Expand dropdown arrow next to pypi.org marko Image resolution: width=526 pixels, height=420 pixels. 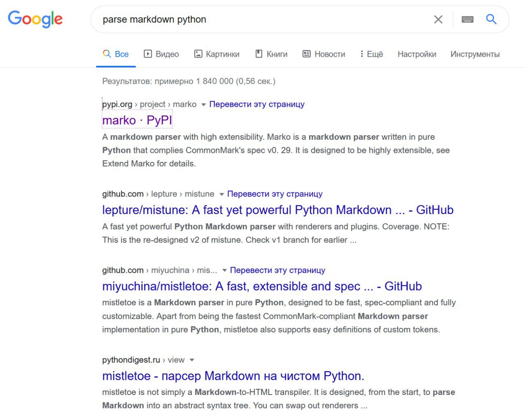coord(203,105)
